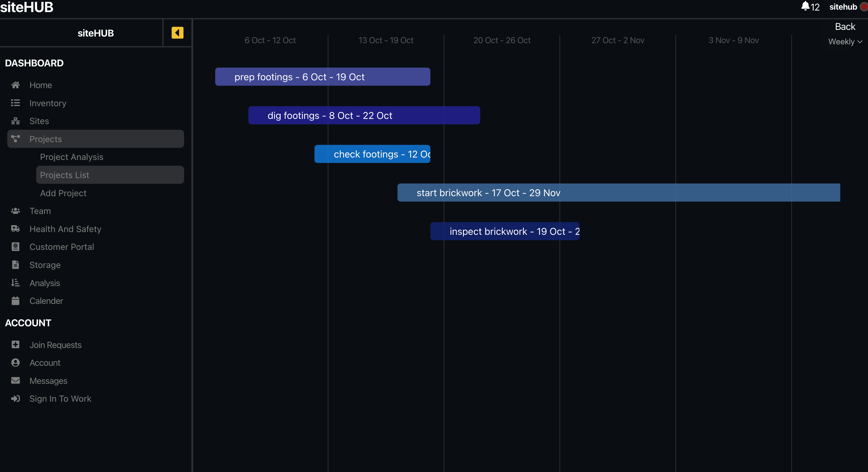The width and height of the screenshot is (868, 472).
Task: Click the Health And Safety truck icon
Action: coord(15,229)
